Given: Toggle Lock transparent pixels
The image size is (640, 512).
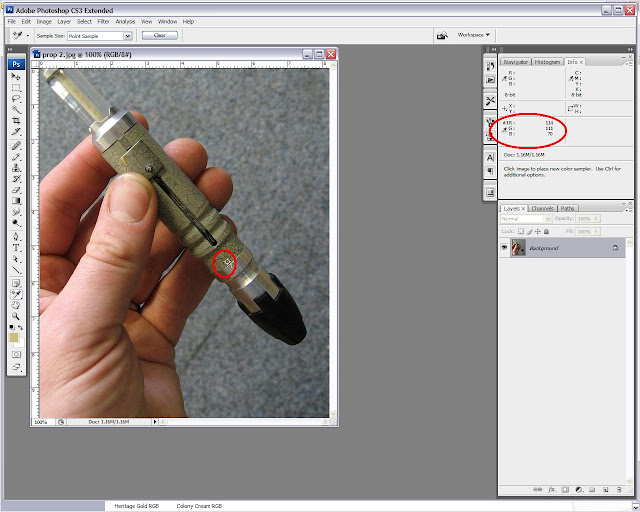Looking at the screenshot, I should tap(520, 232).
